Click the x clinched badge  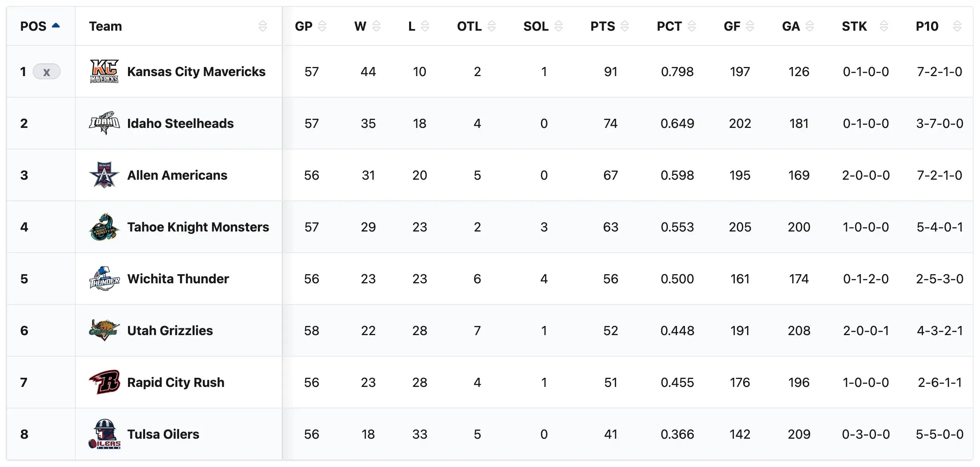(47, 72)
